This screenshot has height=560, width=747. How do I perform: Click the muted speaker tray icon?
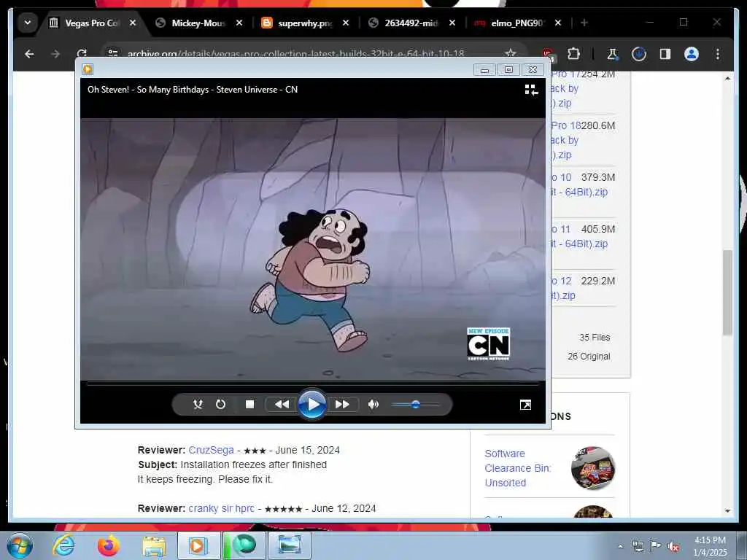point(673,546)
